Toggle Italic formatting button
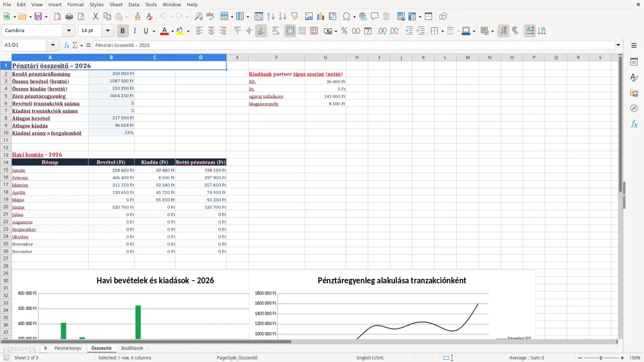 click(135, 31)
